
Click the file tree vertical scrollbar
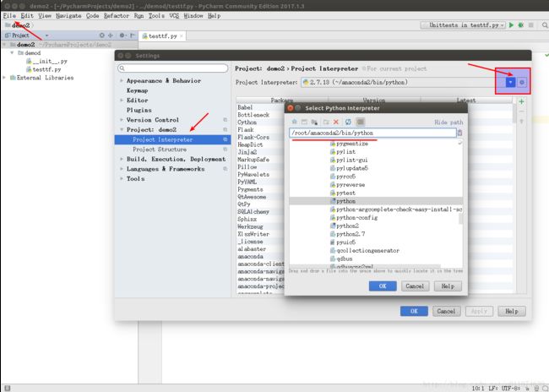point(461,219)
